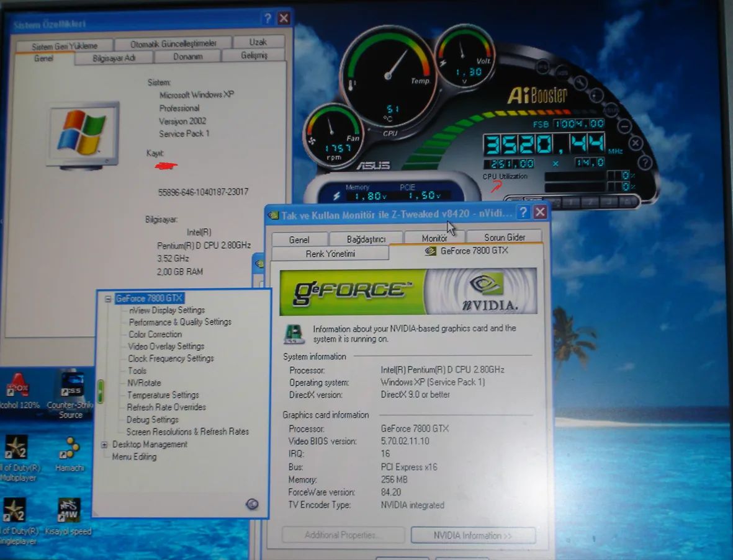Viewport: 733px width, 560px height.
Task: Open the Kısayol speed NFS shortcut
Action: point(69,517)
